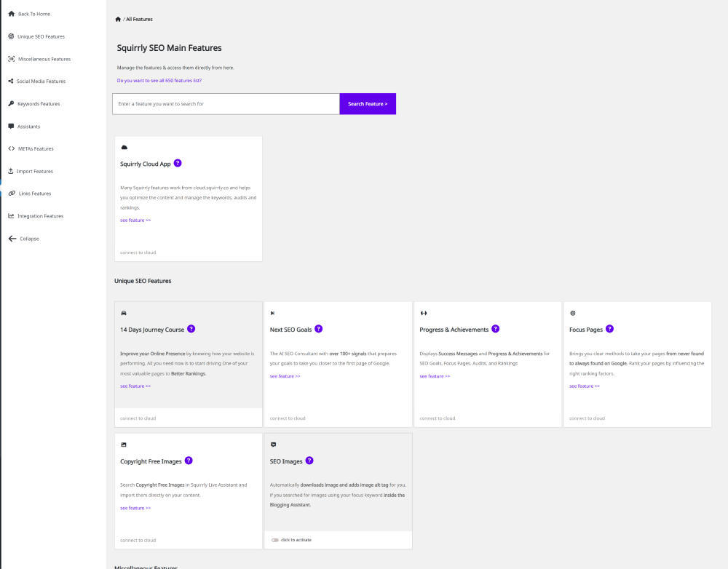
Task: Click the Back To Home house icon
Action: 11,14
